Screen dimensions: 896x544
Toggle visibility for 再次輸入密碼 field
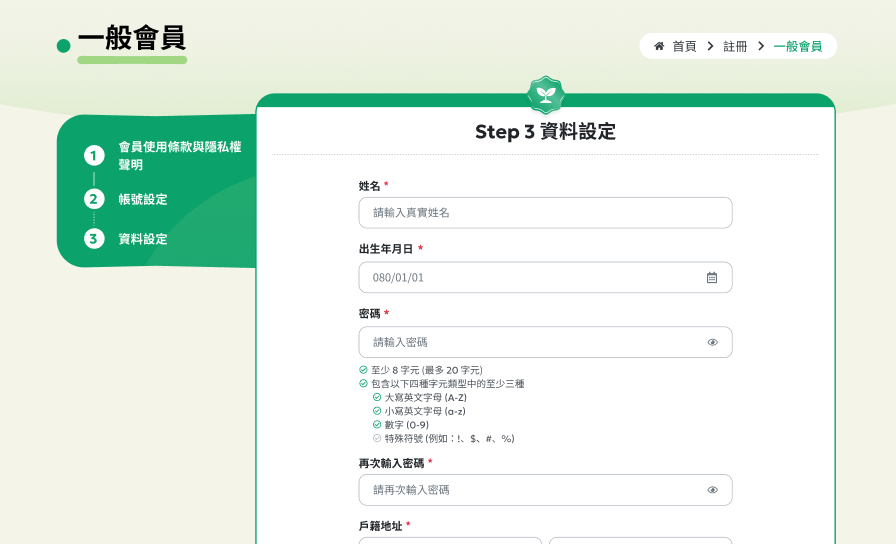pos(712,490)
